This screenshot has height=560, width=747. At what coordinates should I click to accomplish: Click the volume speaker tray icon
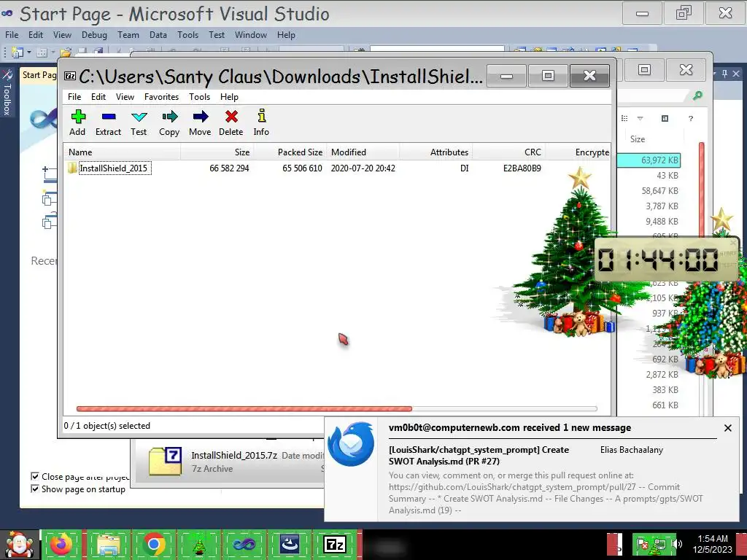[676, 544]
